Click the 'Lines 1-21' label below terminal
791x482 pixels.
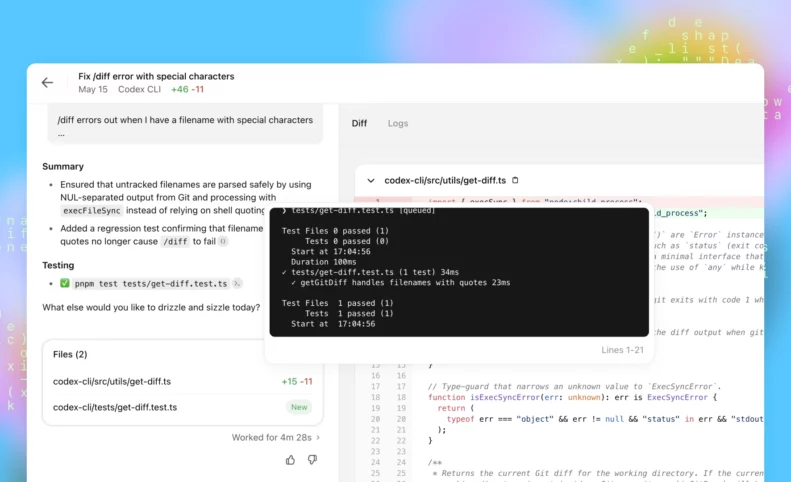click(622, 350)
